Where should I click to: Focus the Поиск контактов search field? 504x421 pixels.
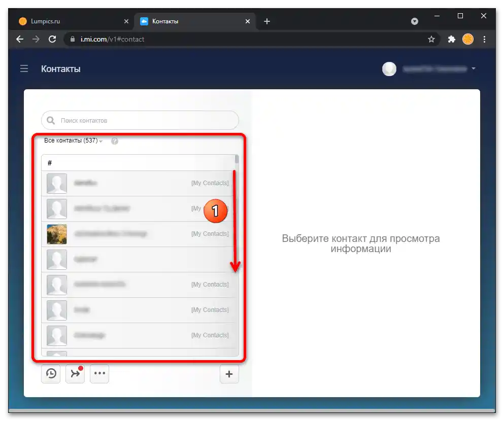coord(140,120)
